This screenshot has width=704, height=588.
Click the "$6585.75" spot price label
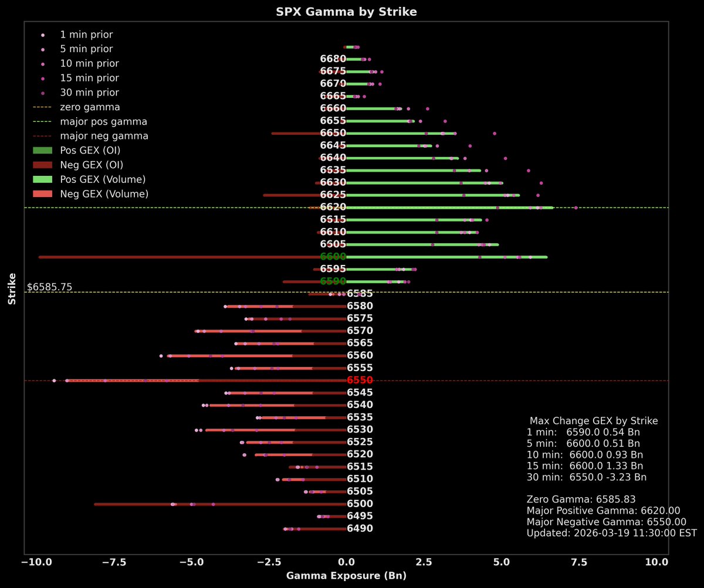tap(50, 287)
